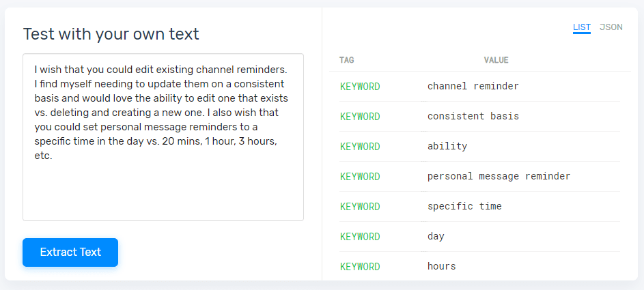Screen dimensions: 644x290
Task: Click the TAG column header
Action: tap(347, 60)
